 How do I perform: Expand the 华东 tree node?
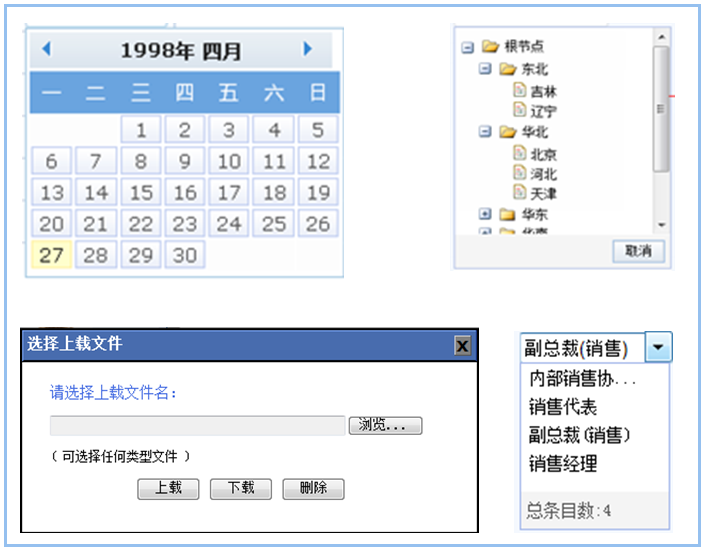click(x=485, y=214)
